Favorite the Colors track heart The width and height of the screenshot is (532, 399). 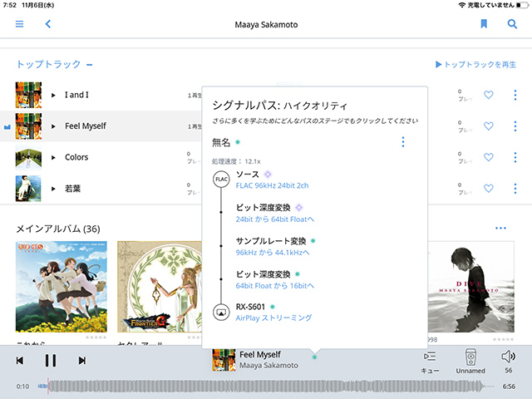[x=488, y=157]
